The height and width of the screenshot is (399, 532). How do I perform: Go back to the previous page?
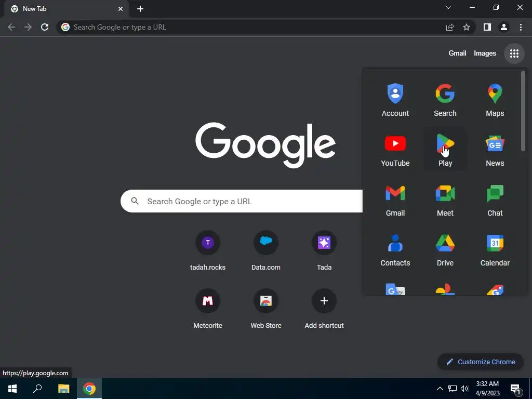coord(11,27)
